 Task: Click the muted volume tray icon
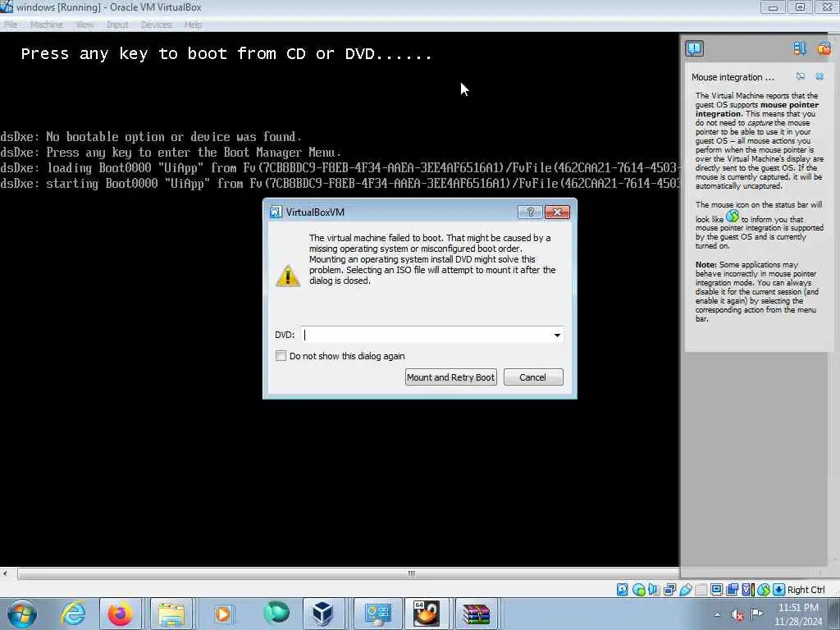pyautogui.click(x=737, y=615)
